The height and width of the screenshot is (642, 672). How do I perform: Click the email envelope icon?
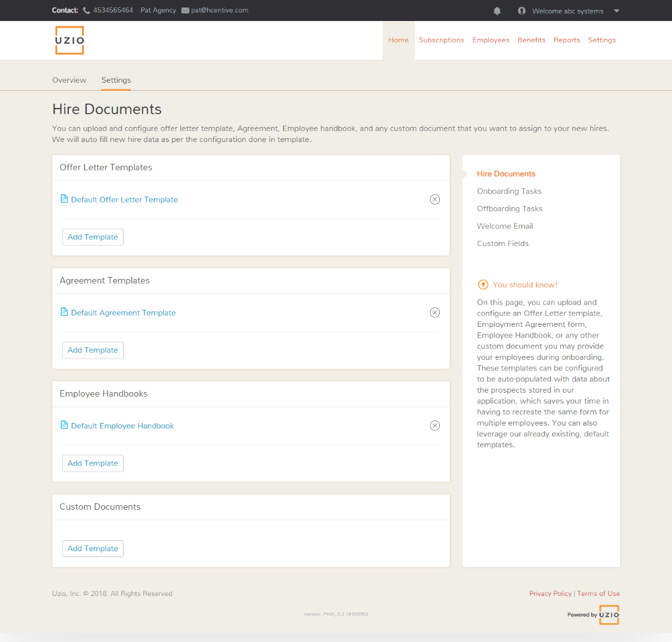tap(185, 11)
